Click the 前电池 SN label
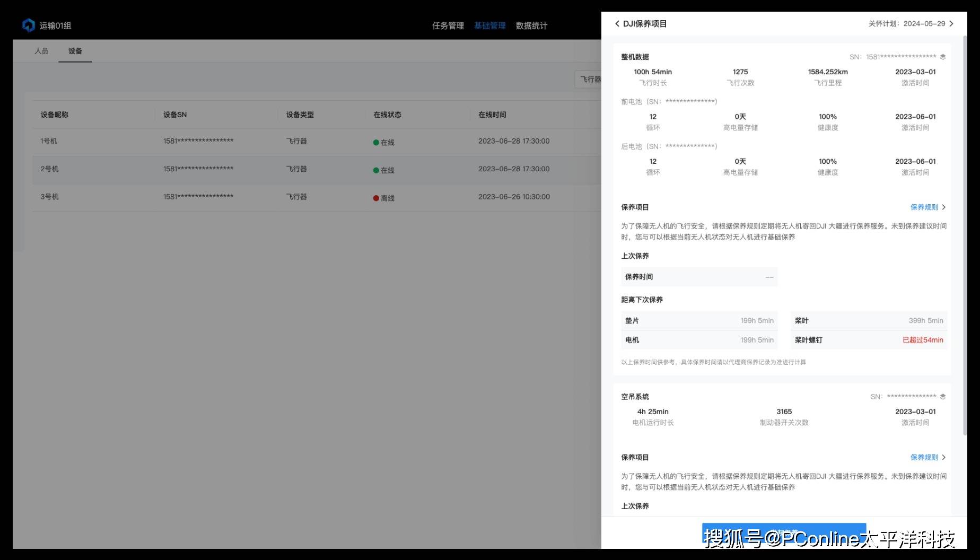This screenshot has height=560, width=980. [669, 101]
